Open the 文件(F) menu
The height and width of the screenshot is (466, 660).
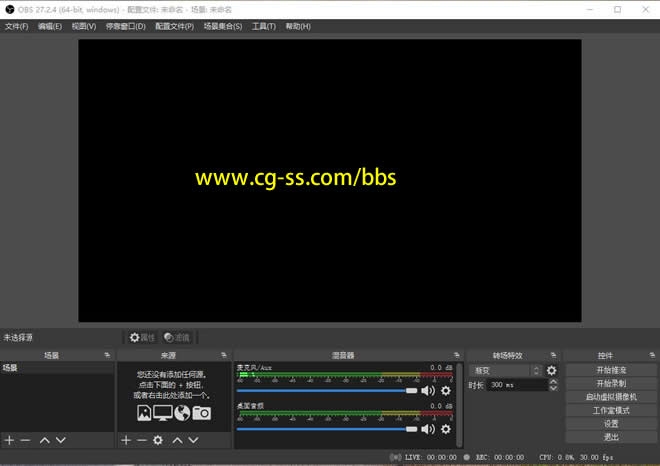click(16, 26)
